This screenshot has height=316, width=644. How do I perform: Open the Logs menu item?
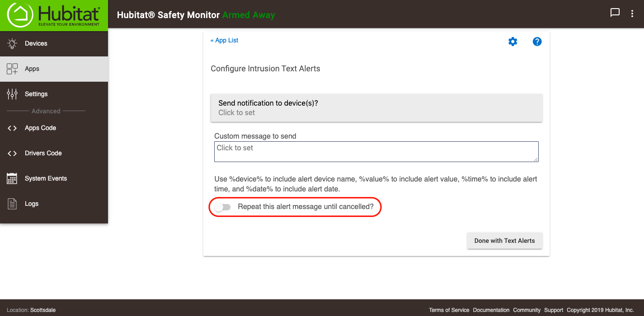54,204
